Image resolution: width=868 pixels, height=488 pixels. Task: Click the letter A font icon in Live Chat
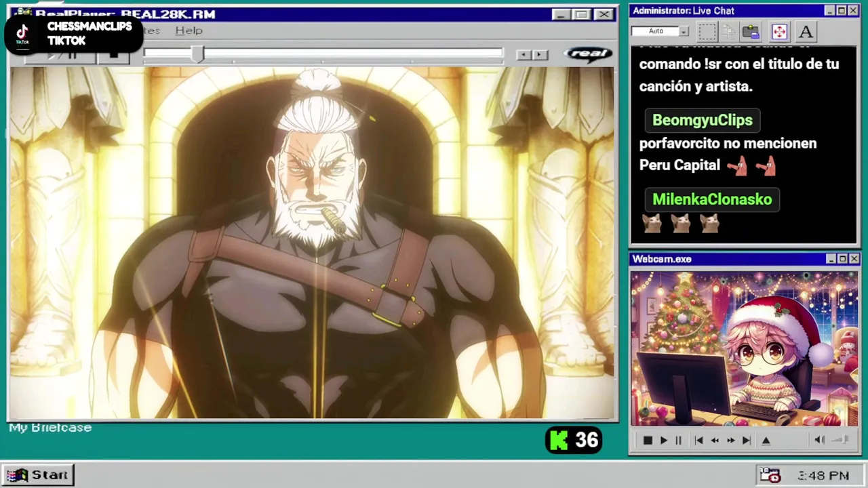click(x=806, y=32)
